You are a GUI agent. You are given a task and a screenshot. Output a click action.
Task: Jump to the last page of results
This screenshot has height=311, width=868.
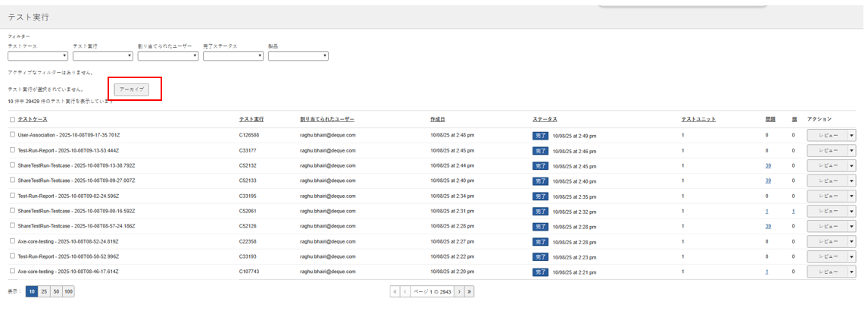point(470,291)
